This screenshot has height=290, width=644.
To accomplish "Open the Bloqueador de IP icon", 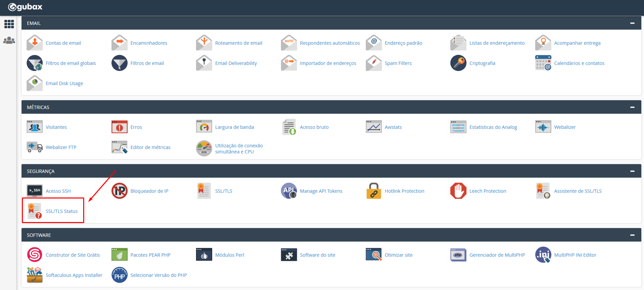I will point(119,191).
